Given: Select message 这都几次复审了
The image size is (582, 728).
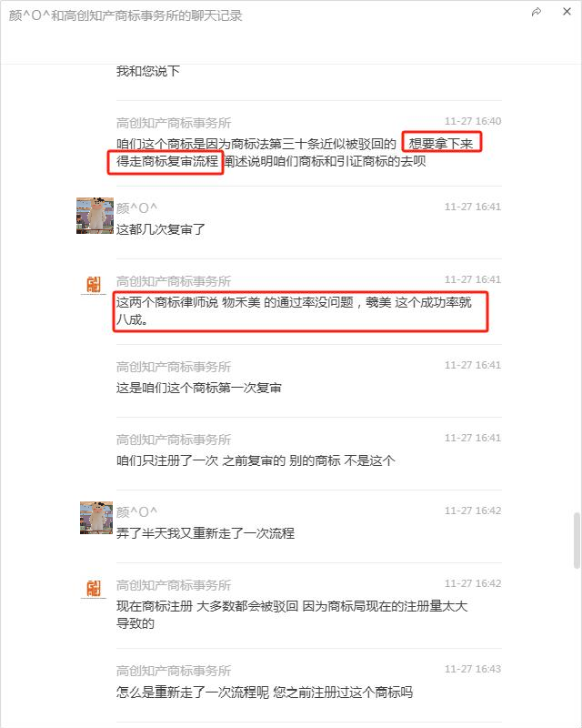Looking at the screenshot, I should 161,229.
